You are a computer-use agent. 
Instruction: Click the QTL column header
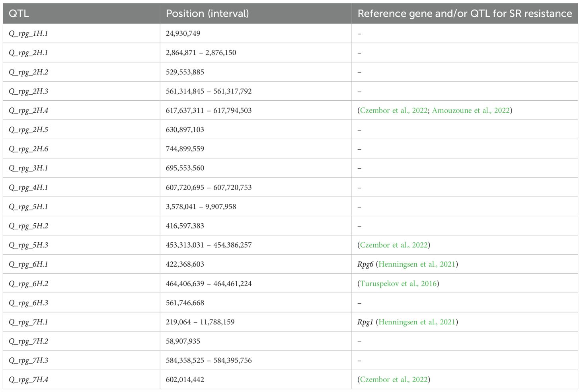[x=19, y=14]
